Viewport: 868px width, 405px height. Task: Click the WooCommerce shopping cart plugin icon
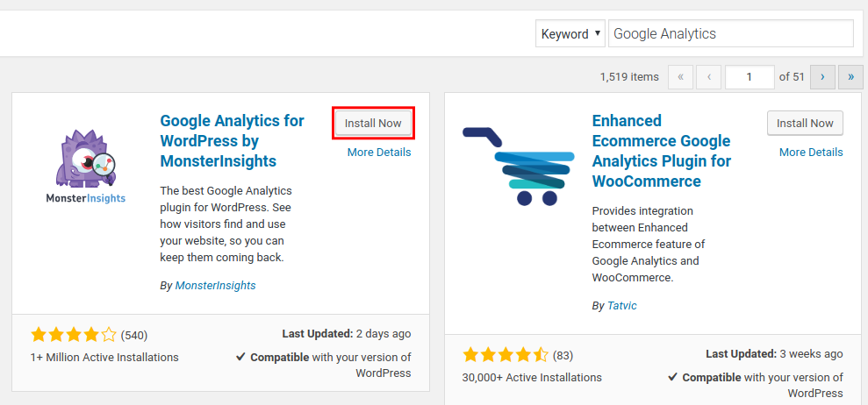point(518,166)
